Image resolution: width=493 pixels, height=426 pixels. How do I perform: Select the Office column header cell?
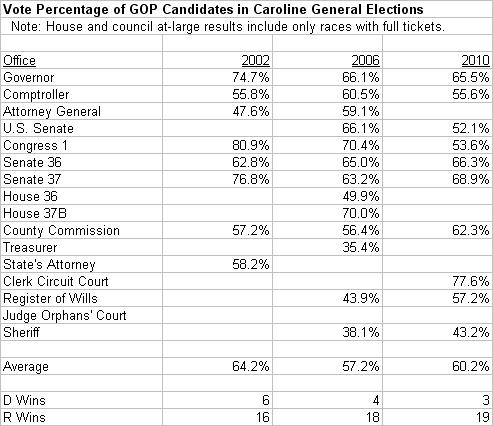tap(82, 60)
